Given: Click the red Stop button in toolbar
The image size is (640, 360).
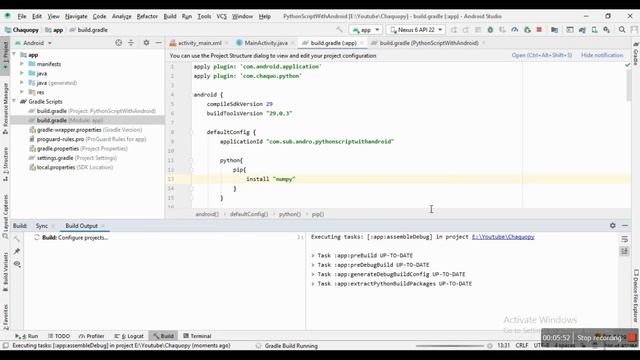Looking at the screenshot, I should pyautogui.click(x=539, y=30).
